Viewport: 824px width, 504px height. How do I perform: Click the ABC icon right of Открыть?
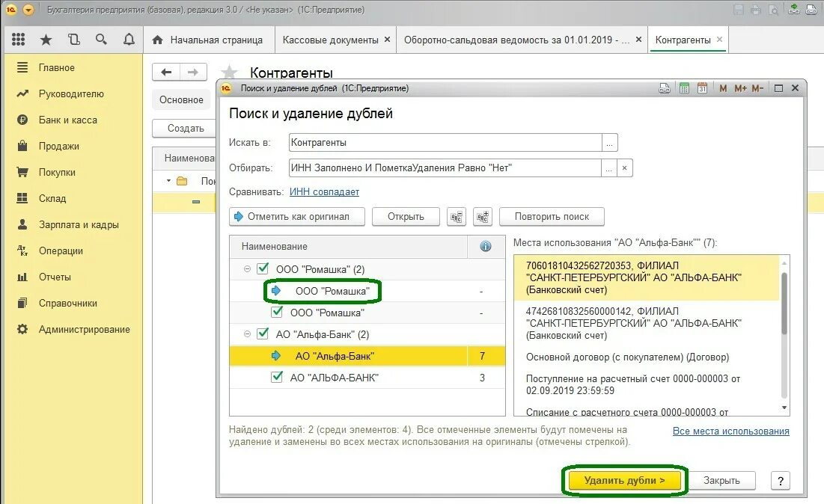(456, 216)
